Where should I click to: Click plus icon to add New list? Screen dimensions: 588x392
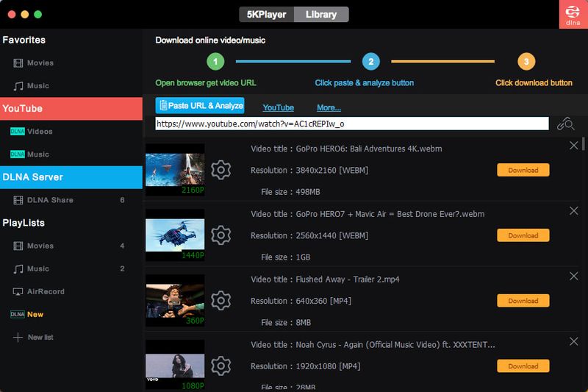point(18,338)
